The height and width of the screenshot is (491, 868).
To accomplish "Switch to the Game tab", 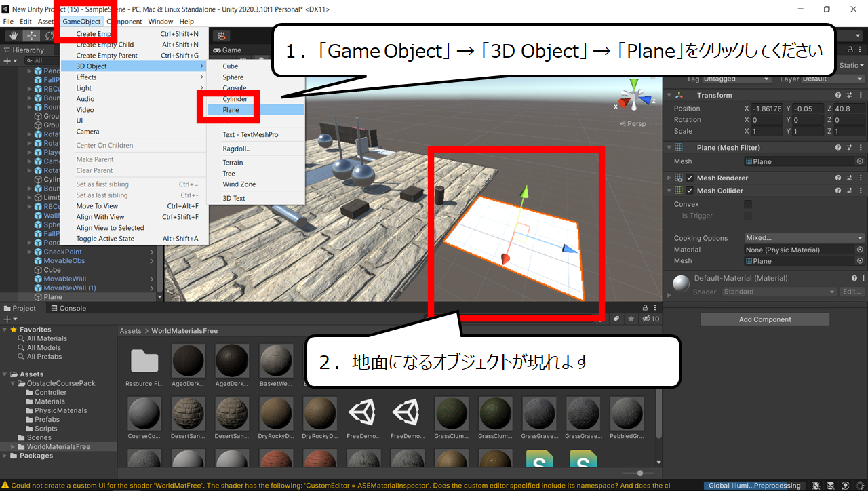I will [x=227, y=50].
